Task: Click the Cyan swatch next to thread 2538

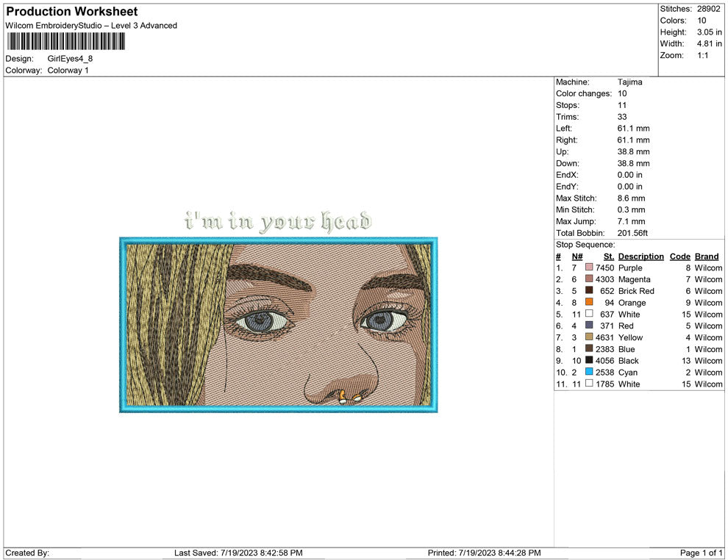Action: (x=588, y=373)
